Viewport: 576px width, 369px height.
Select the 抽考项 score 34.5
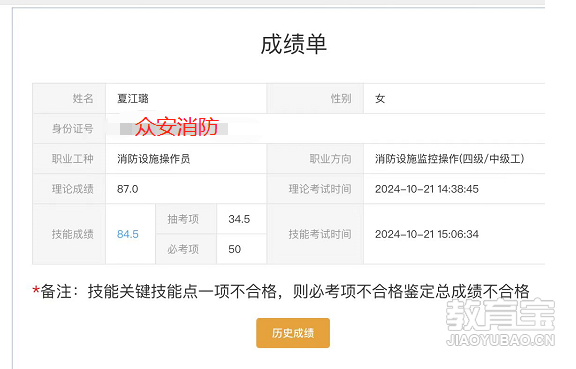tap(239, 219)
